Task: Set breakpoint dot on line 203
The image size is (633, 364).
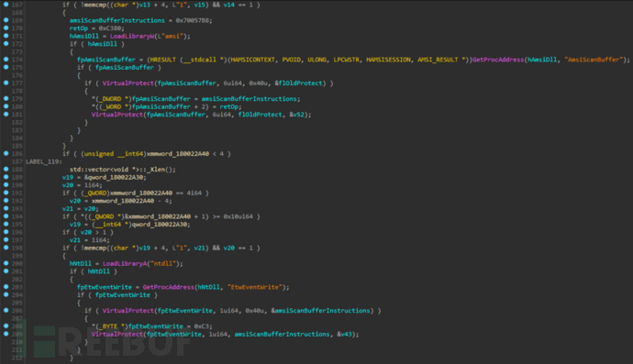Action: [6, 287]
